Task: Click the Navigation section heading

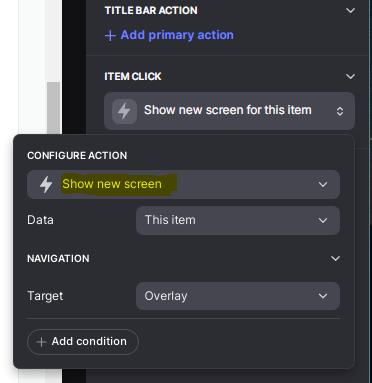Action: [x=58, y=259]
